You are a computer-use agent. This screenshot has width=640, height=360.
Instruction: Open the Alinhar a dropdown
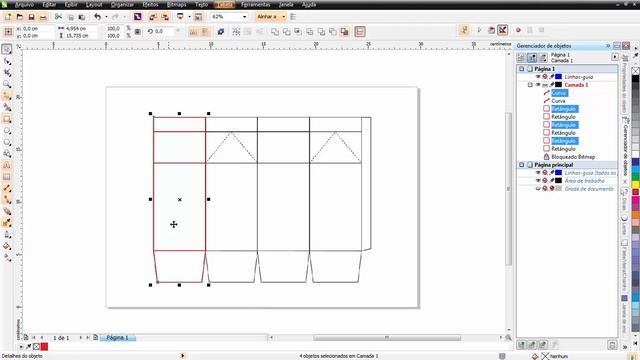coord(283,17)
